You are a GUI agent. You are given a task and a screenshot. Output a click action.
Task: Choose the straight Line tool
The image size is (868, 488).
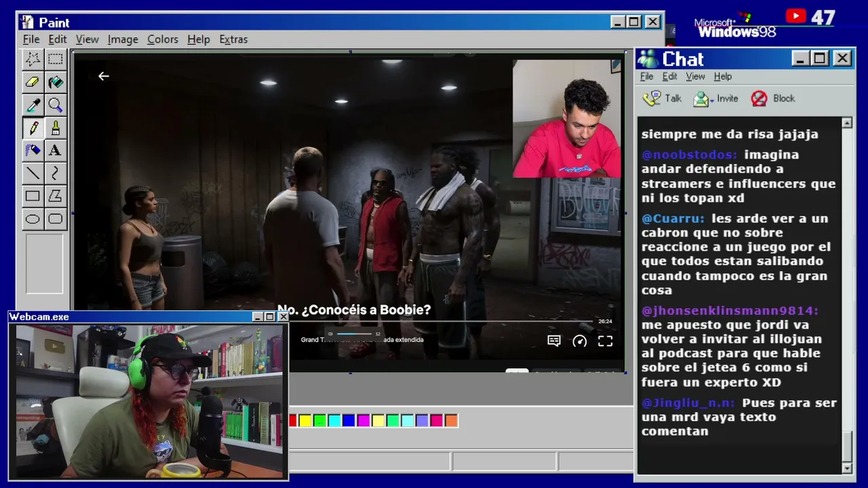coord(33,174)
